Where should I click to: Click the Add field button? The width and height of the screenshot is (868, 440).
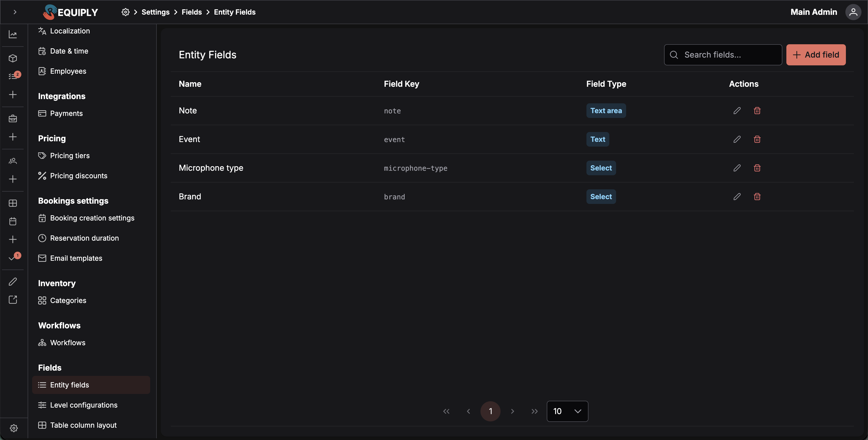pyautogui.click(x=816, y=55)
